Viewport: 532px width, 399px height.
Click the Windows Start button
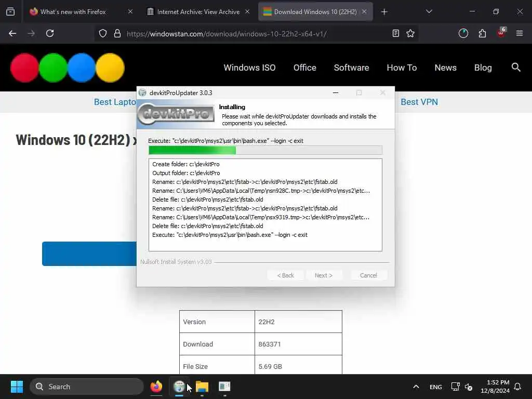(17, 387)
